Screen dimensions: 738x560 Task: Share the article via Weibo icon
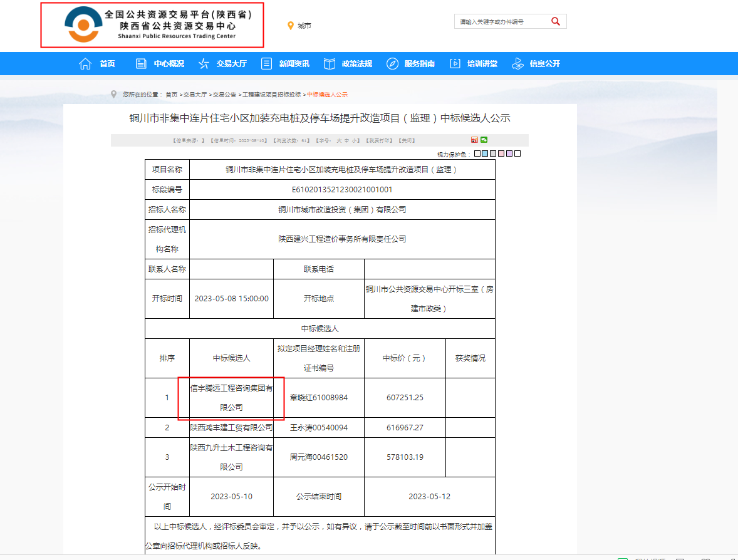click(474, 140)
